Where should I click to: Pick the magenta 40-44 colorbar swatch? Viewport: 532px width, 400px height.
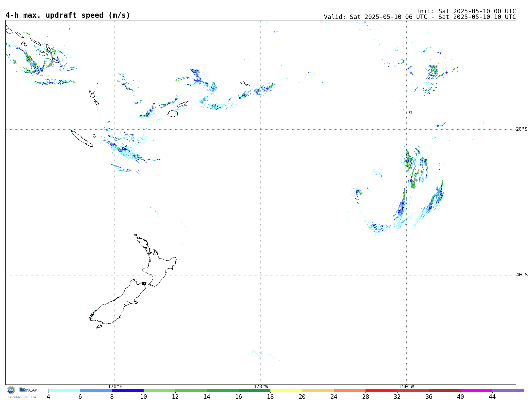point(476,391)
